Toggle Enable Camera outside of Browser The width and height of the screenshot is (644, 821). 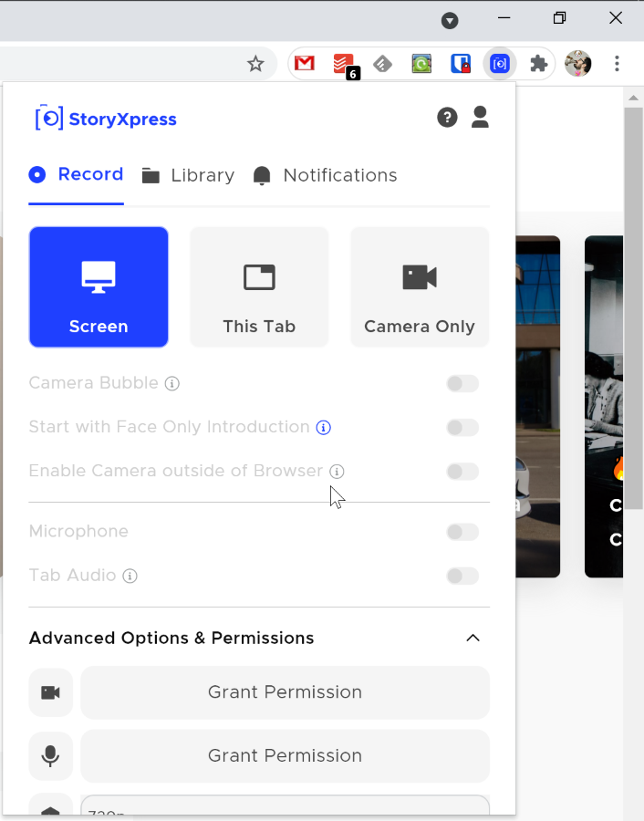(x=462, y=472)
